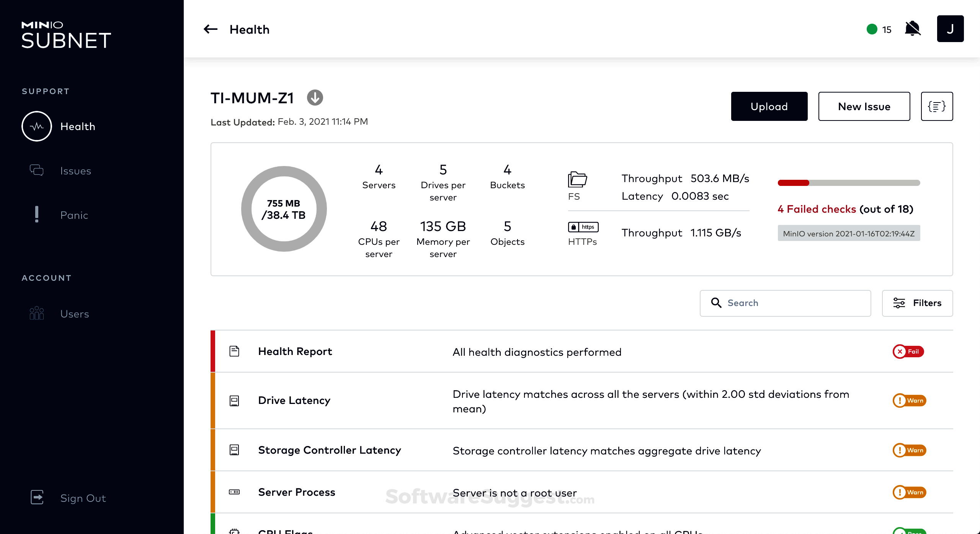This screenshot has height=534, width=980.
Task: Click the green online status indicator showing 15
Action: 872,28
